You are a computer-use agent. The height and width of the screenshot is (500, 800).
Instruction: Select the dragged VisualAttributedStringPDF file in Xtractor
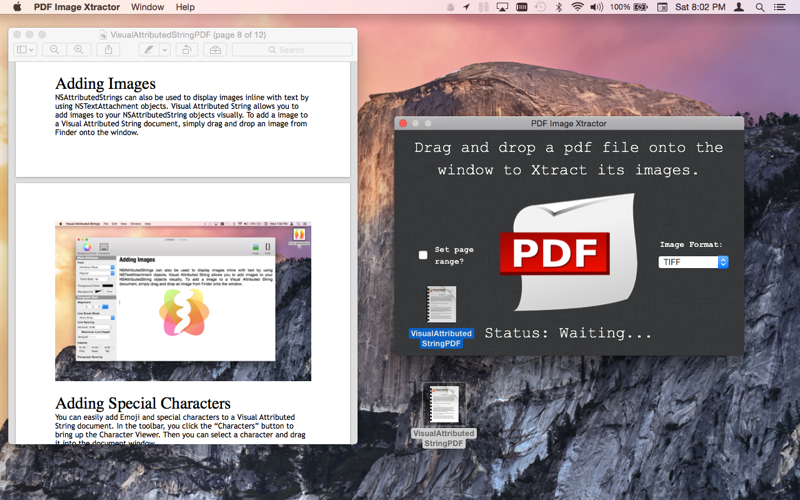[x=441, y=316]
